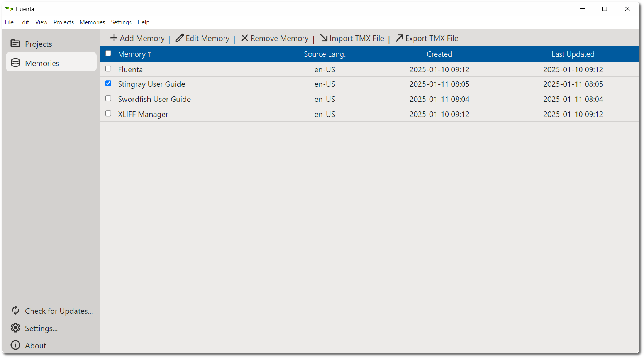The image size is (644, 358).
Task: Select the Swordfish User Guide row
Action: point(369,99)
